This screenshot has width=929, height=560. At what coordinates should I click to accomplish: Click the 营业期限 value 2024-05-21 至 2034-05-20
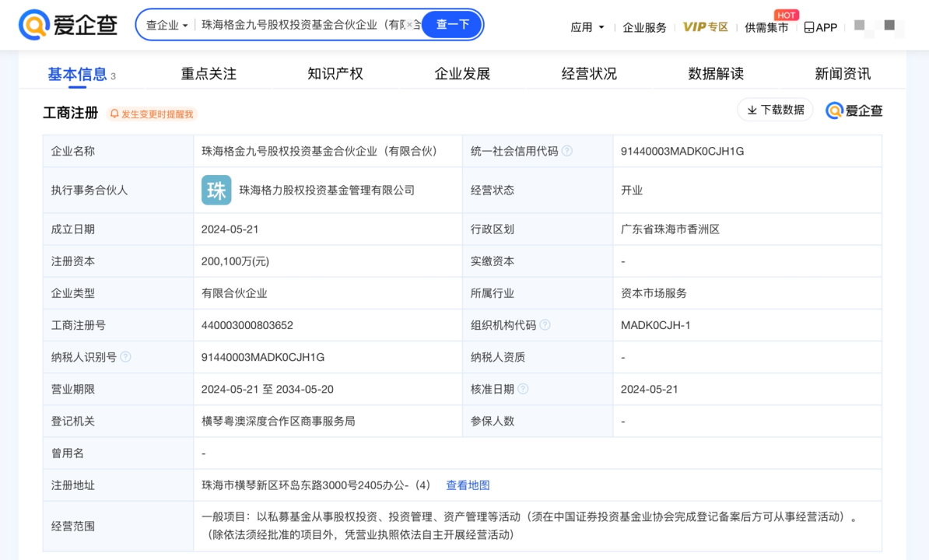(267, 389)
